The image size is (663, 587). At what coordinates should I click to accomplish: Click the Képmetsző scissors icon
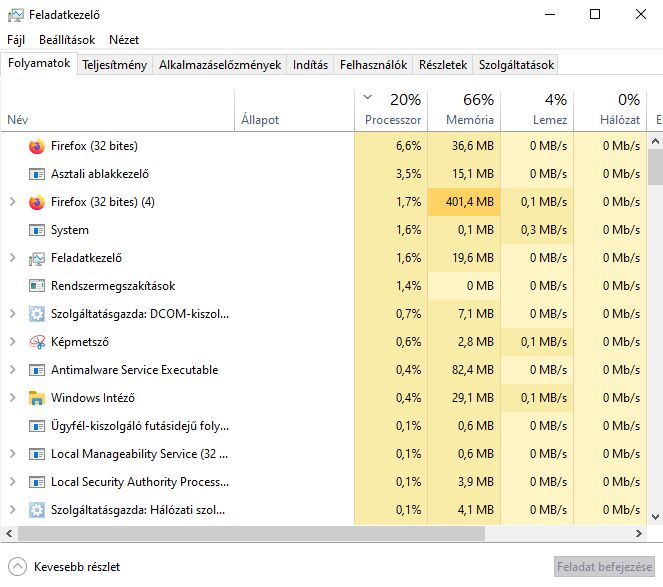pyautogui.click(x=37, y=342)
